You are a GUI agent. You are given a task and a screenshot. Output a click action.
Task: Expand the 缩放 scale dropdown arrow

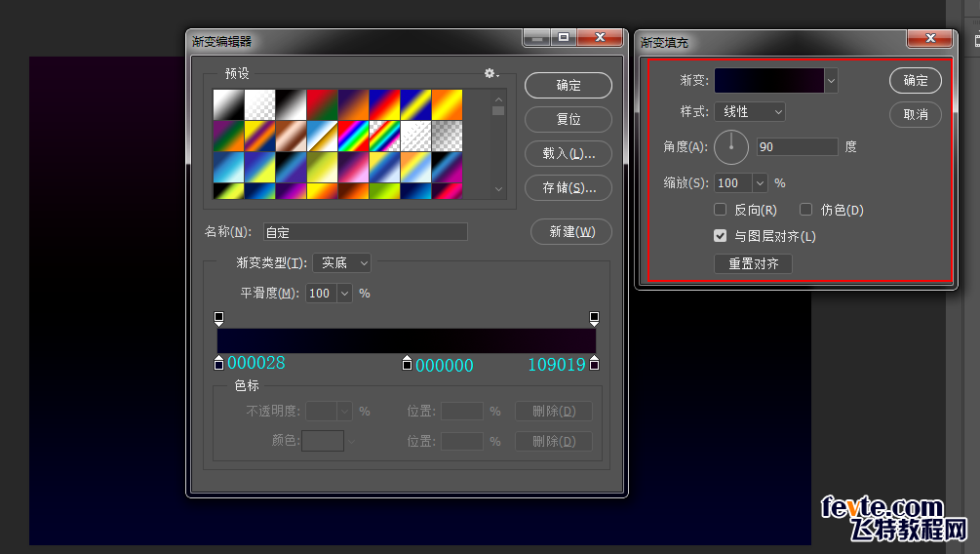click(760, 183)
